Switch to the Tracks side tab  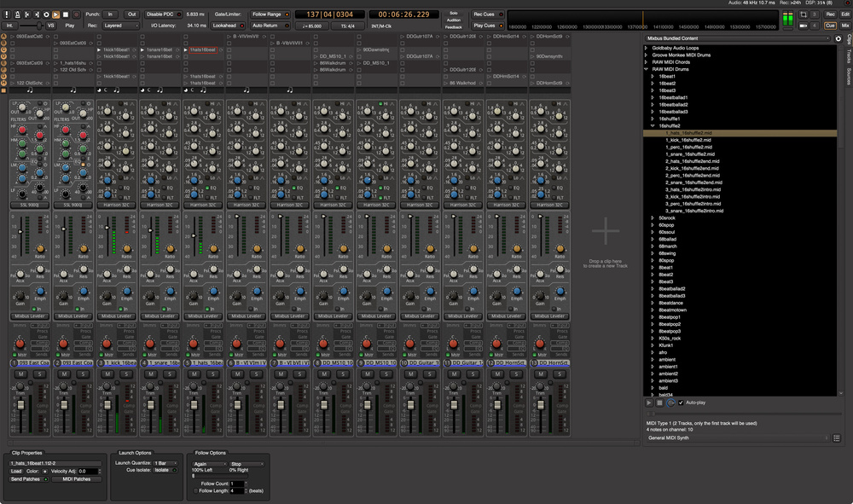849,56
